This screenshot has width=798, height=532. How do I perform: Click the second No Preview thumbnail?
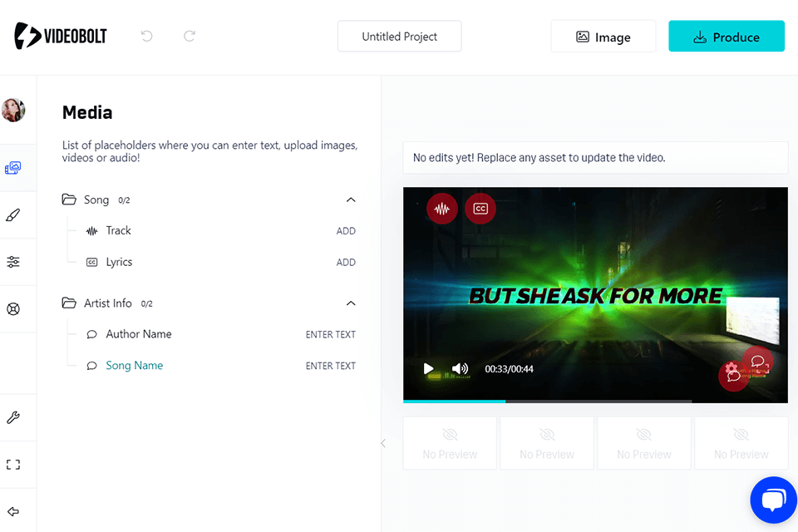coord(547,443)
